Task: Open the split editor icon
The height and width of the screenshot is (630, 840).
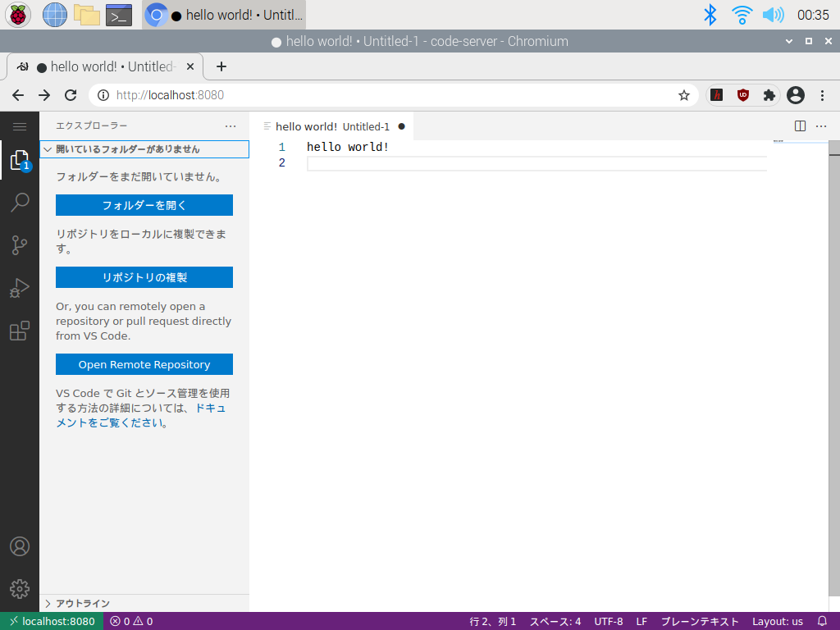Action: pos(799,126)
